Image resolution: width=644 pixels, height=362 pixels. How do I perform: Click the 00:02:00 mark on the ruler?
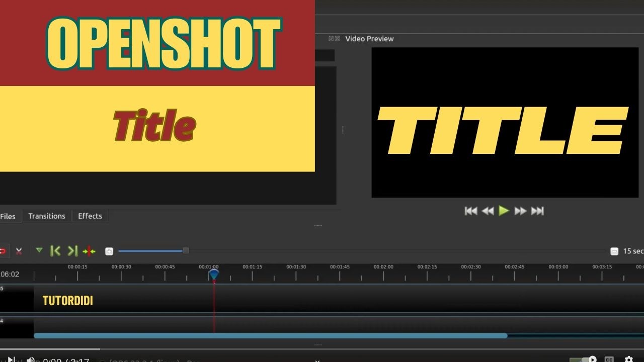(x=383, y=267)
